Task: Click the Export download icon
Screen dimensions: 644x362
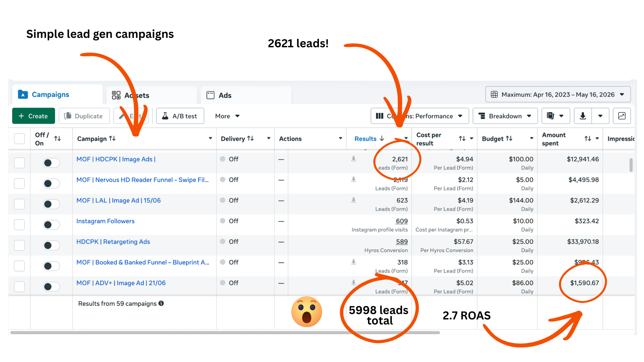Action: pos(583,116)
